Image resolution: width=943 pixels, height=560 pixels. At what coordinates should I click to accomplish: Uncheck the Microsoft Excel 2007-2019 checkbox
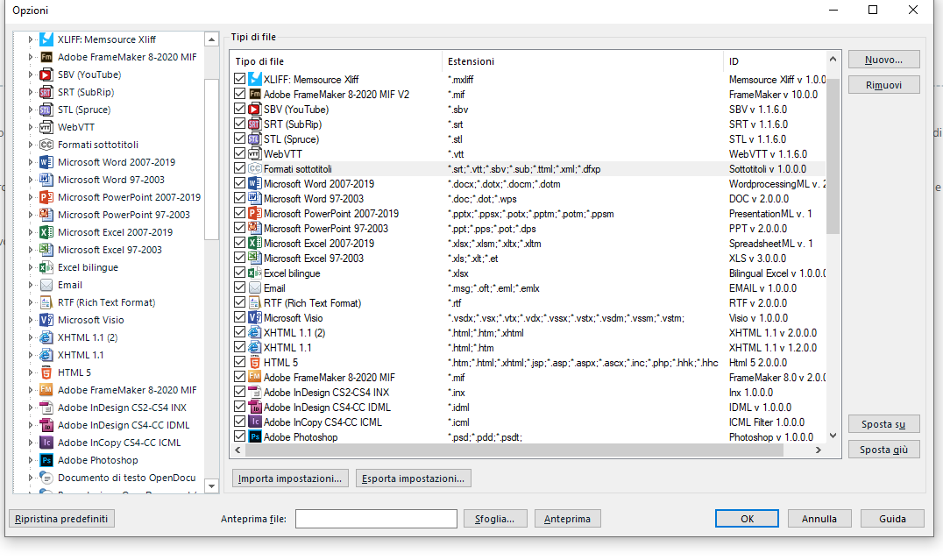click(x=240, y=243)
